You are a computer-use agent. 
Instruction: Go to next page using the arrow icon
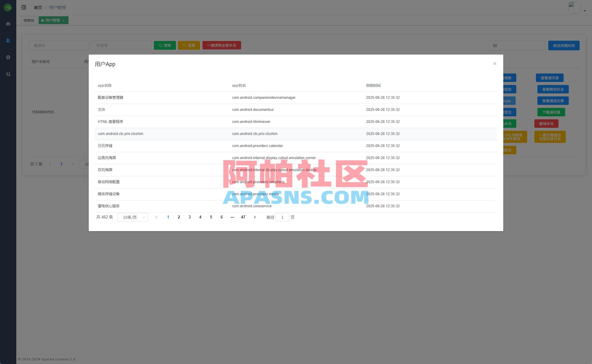click(255, 217)
